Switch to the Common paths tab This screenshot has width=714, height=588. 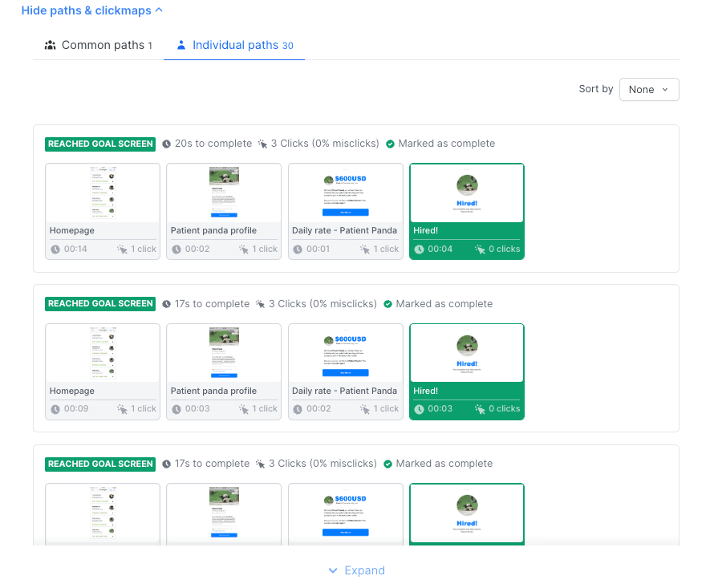(x=99, y=45)
